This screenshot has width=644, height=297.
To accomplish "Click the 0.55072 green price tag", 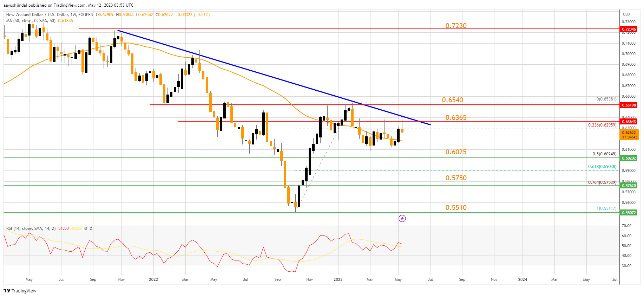I will (x=629, y=213).
